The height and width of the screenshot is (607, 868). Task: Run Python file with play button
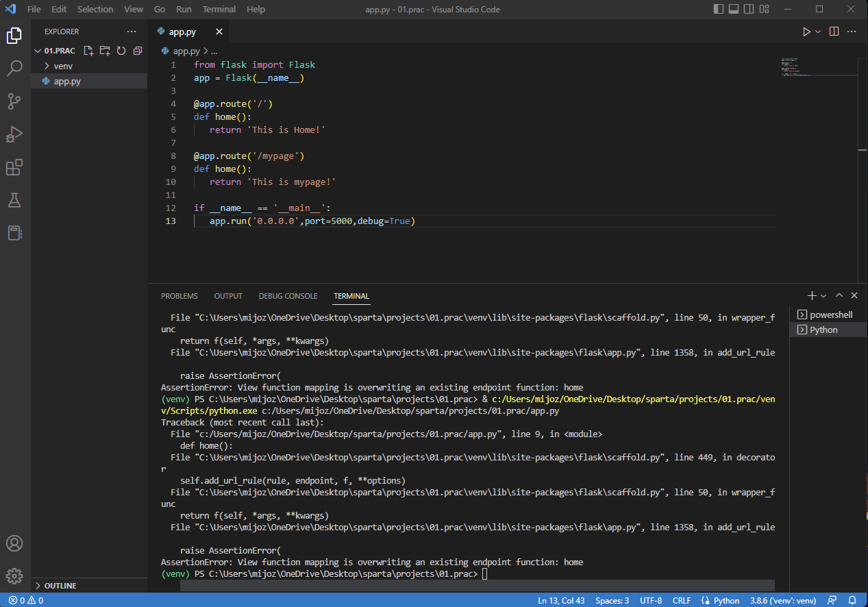(x=806, y=32)
